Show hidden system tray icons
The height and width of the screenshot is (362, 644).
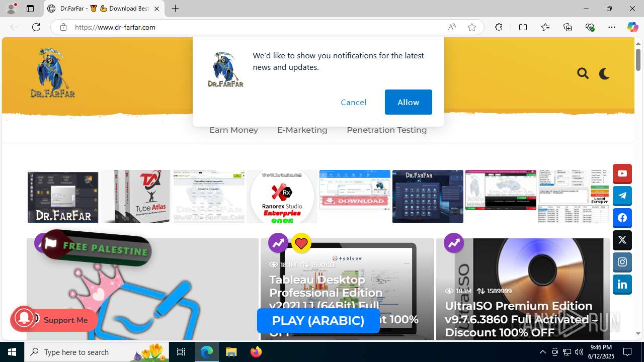(542, 352)
